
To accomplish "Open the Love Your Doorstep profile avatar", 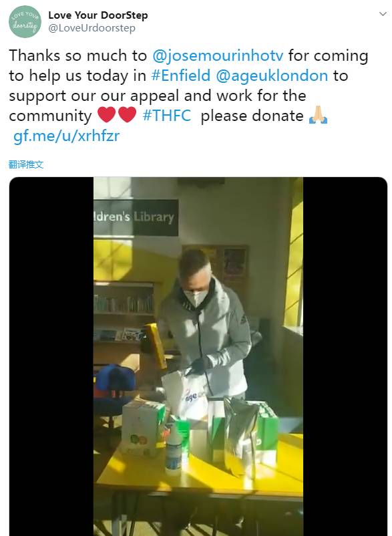I will pyautogui.click(x=25, y=21).
